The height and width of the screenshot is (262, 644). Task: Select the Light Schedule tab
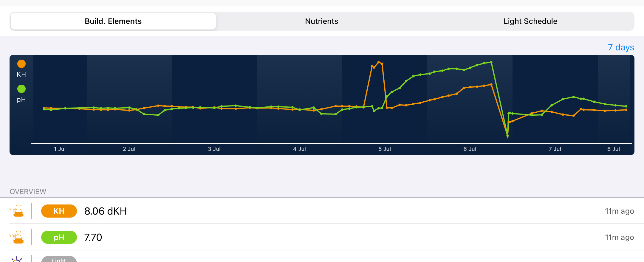pyautogui.click(x=530, y=21)
